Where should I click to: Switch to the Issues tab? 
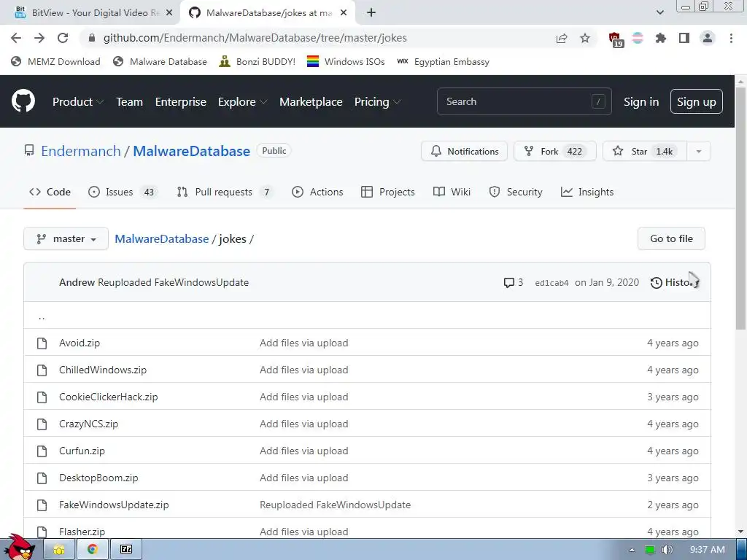(x=123, y=192)
